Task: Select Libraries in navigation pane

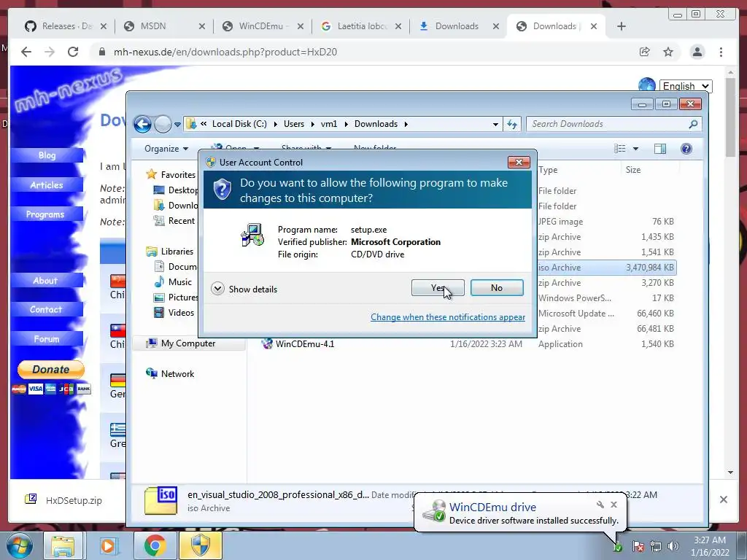Action: (x=169, y=251)
